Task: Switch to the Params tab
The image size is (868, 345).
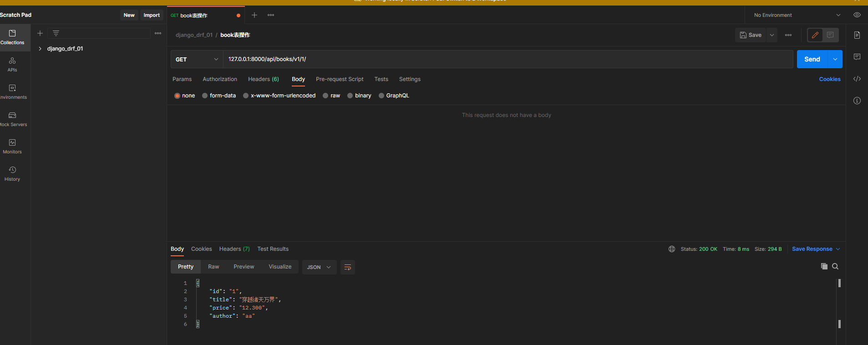Action: click(x=182, y=79)
